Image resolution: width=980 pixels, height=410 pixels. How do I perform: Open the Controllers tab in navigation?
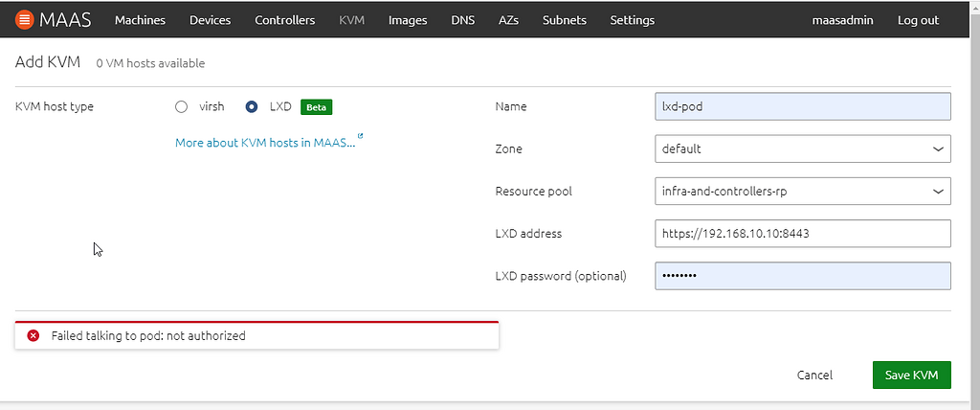point(284,20)
